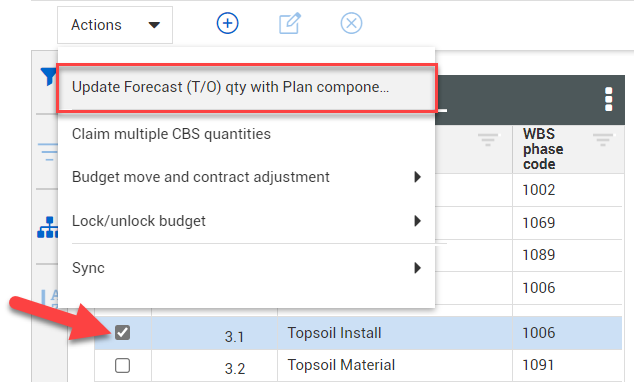Viewport: 634px width, 382px height.
Task: Click the add (plus) circle icon
Action: click(x=228, y=23)
